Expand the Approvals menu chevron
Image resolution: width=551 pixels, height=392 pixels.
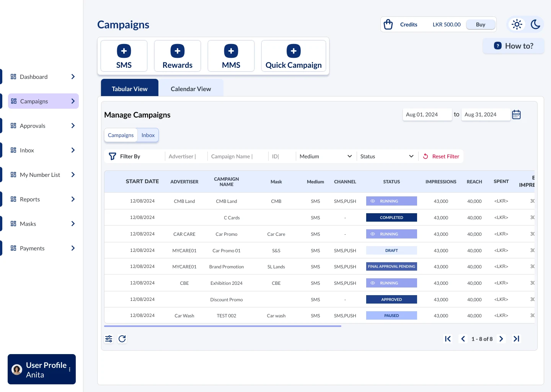tap(73, 126)
